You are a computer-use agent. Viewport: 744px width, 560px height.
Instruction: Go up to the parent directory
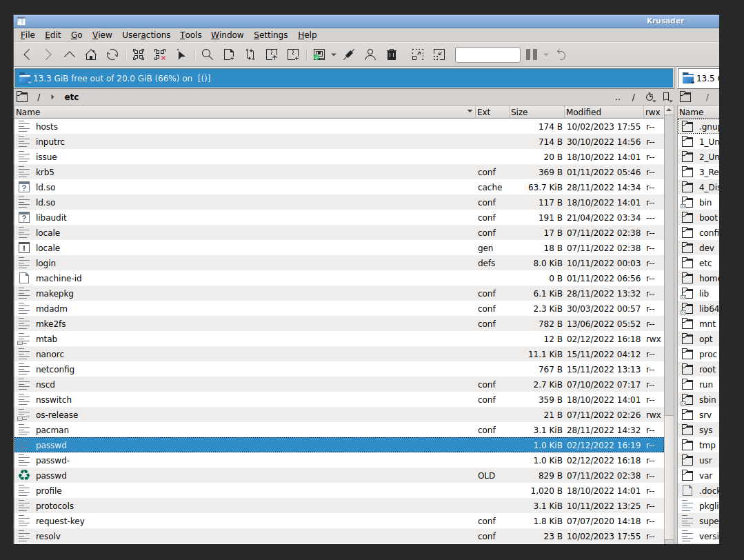tap(70, 54)
